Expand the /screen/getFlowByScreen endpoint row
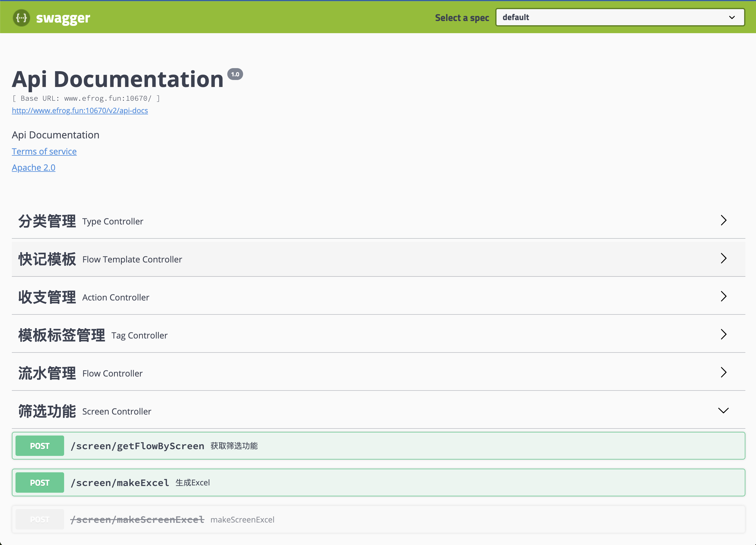The width and height of the screenshot is (756, 545). tap(137, 446)
